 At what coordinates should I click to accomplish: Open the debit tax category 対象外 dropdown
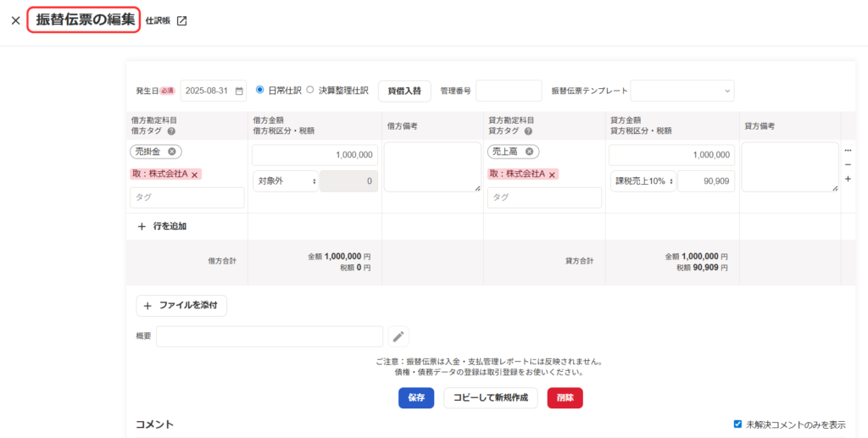pos(286,181)
